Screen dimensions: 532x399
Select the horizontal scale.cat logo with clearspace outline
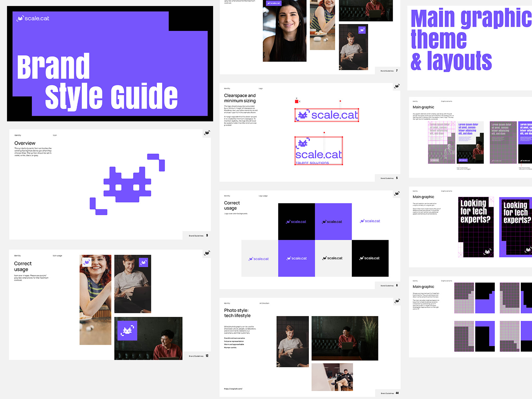[327, 115]
